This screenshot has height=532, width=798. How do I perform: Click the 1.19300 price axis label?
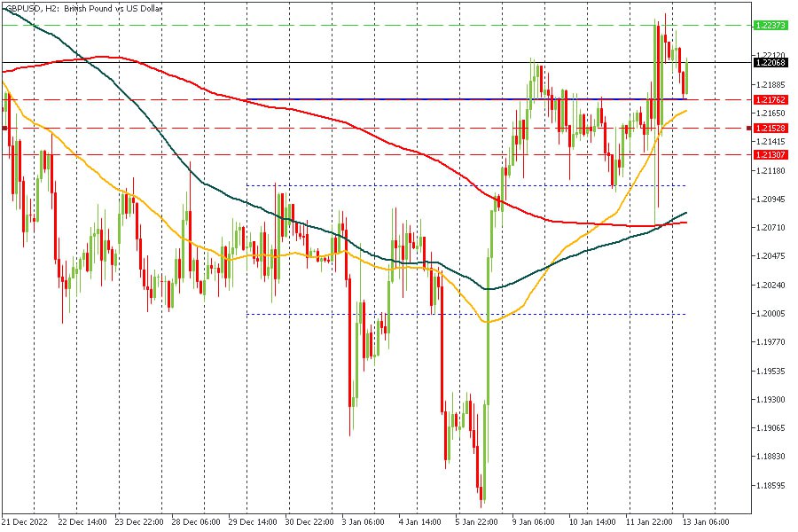[771, 400]
